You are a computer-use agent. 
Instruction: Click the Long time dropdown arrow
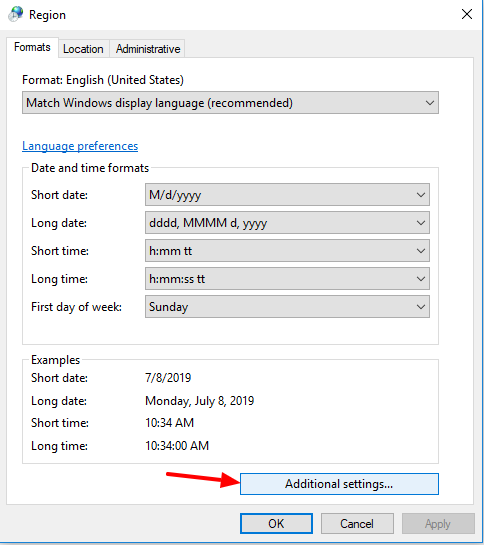click(x=421, y=279)
